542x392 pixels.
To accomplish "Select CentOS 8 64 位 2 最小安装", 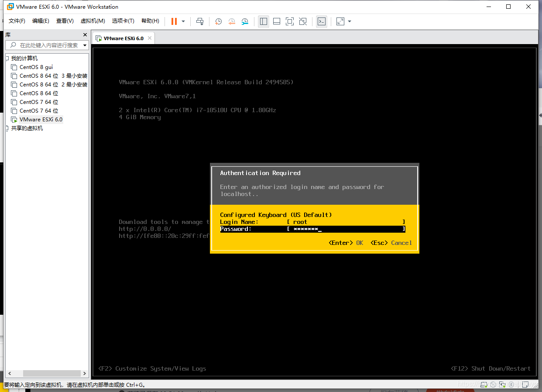I will tap(49, 85).
